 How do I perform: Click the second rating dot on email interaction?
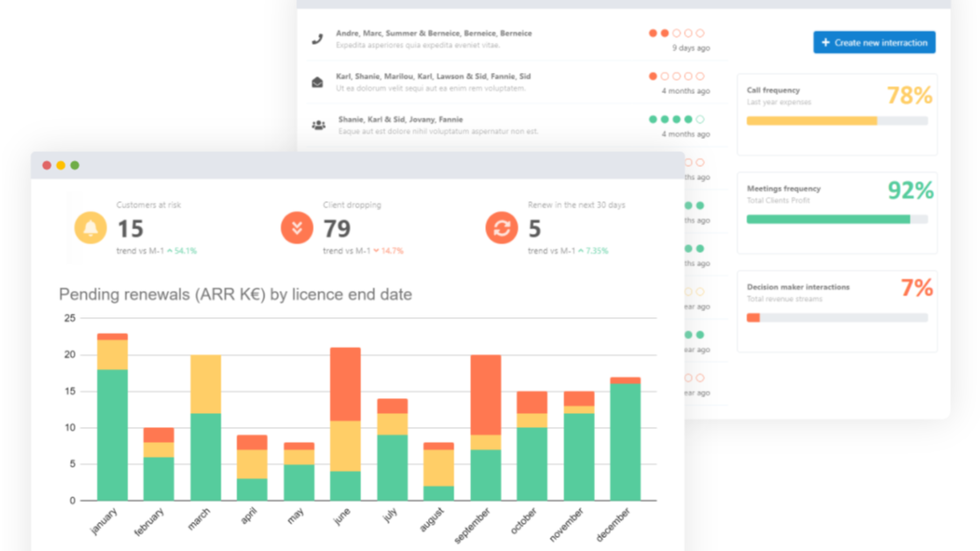(664, 76)
